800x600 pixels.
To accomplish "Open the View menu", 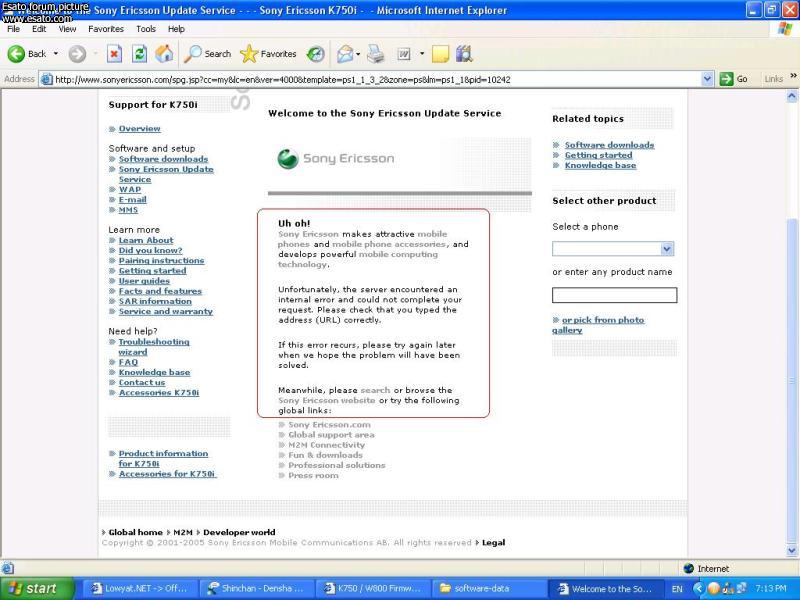I will click(x=67, y=29).
